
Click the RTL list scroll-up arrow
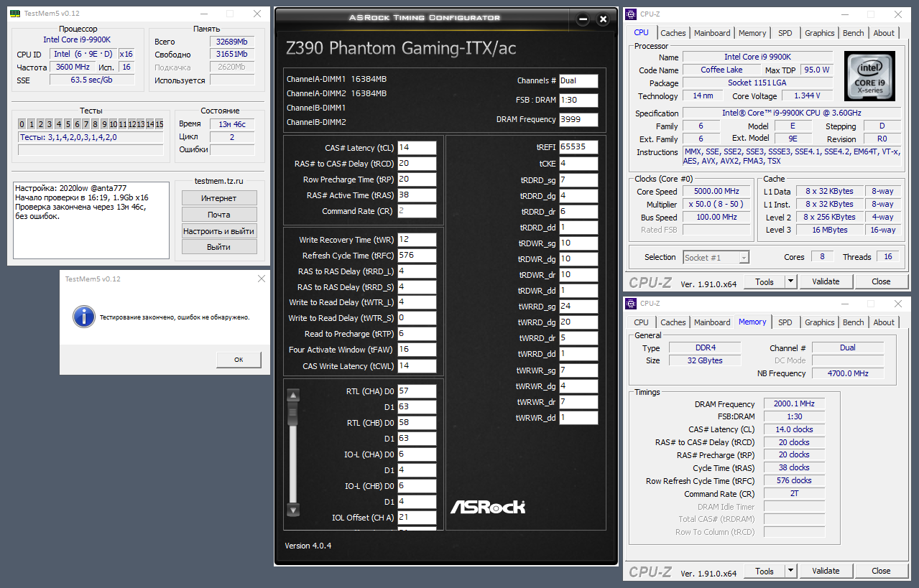(292, 395)
